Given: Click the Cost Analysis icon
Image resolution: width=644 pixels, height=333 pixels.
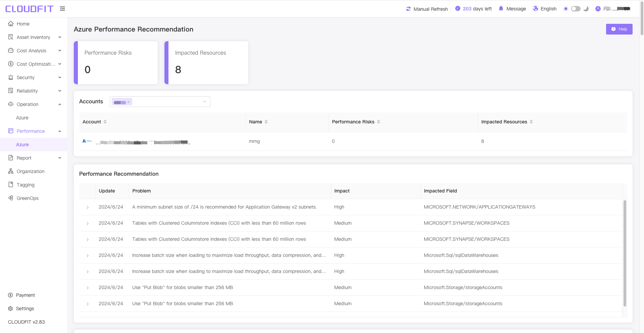Looking at the screenshot, I should pos(11,51).
